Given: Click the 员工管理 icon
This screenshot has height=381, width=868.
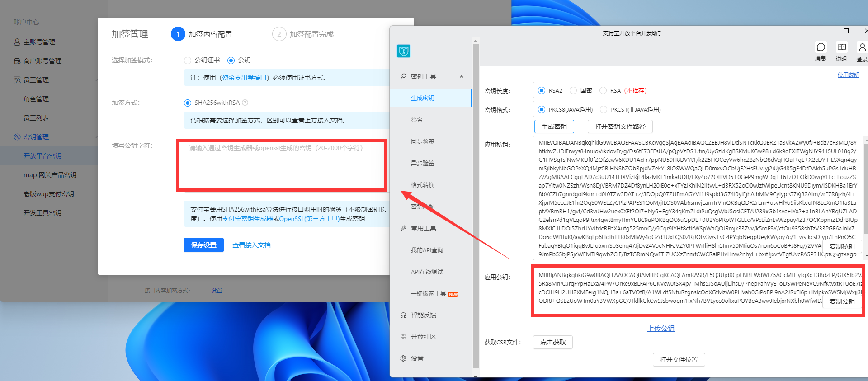Looking at the screenshot, I should 17,80.
